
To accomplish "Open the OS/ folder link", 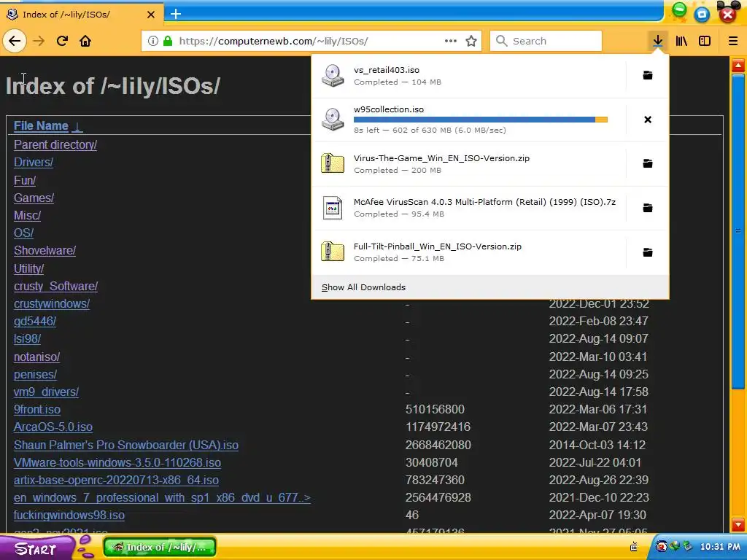I will (x=24, y=233).
